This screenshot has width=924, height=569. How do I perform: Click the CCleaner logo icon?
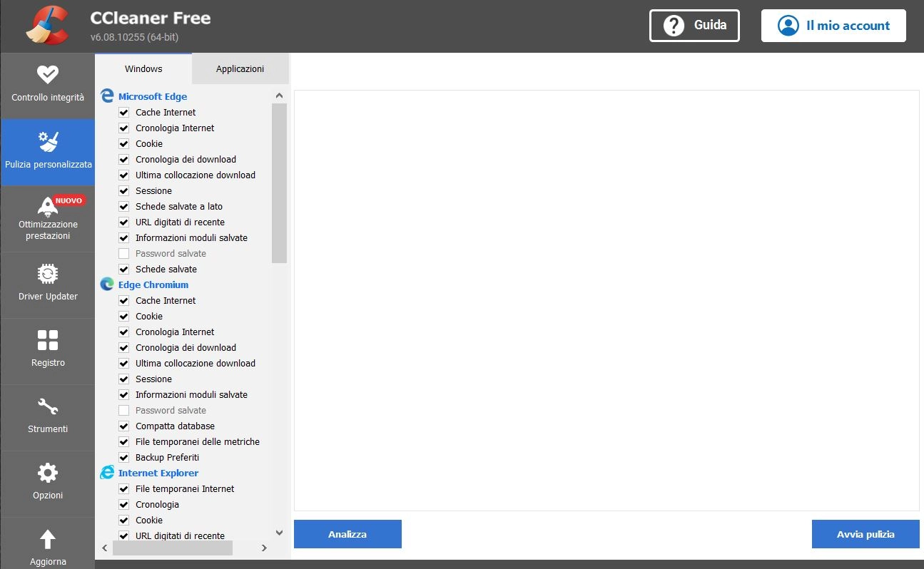pos(47,26)
